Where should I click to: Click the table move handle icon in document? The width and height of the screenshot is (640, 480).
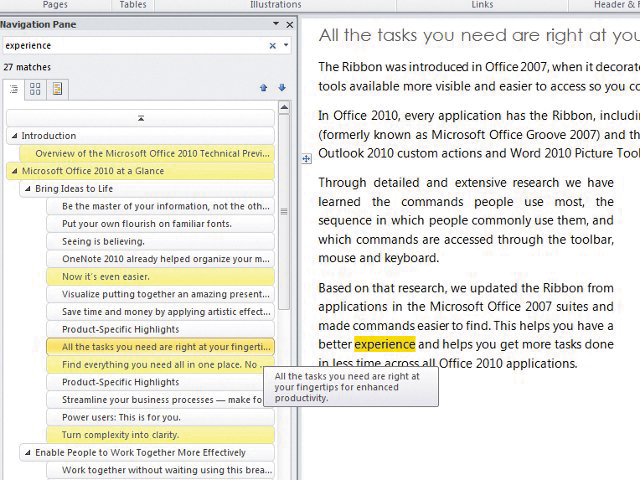point(307,159)
